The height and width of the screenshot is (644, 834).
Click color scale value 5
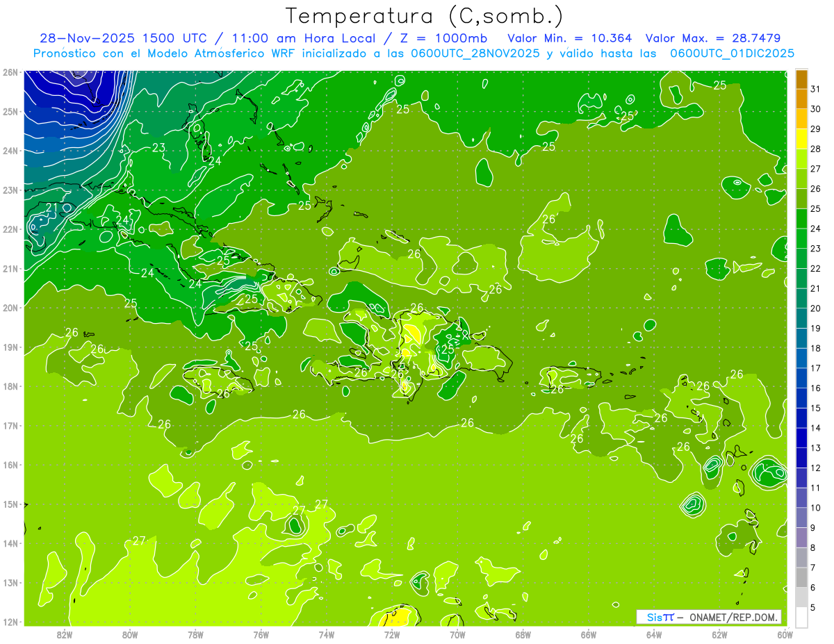tap(813, 607)
